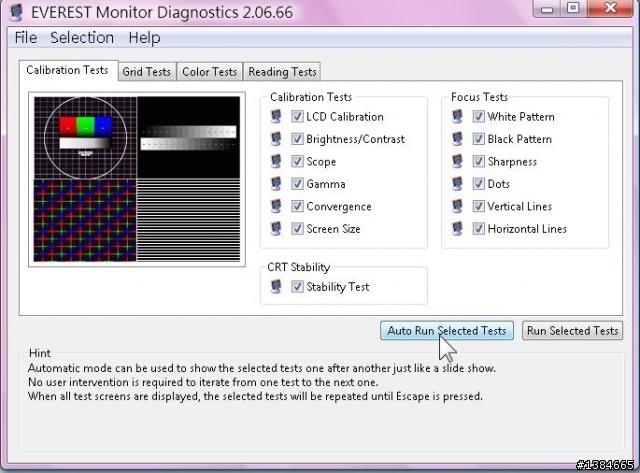Click the monitor icon beside Convergence
This screenshot has width=640, height=473.
pyautogui.click(x=276, y=206)
